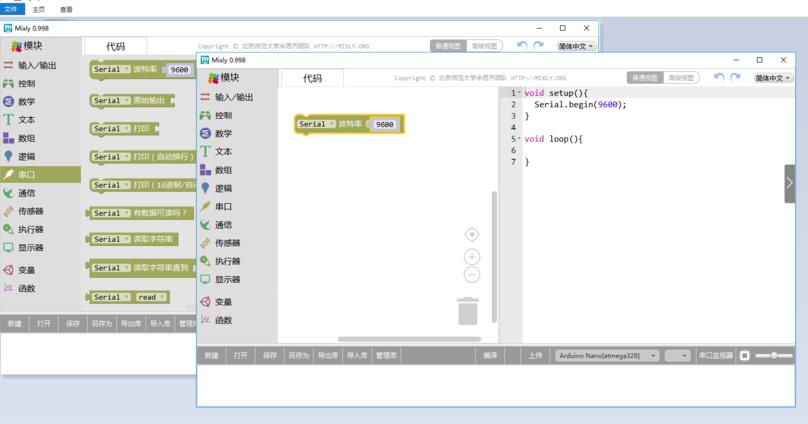The height and width of the screenshot is (424, 808).
Task: Click the trash can on the block workspace
Action: click(x=468, y=311)
